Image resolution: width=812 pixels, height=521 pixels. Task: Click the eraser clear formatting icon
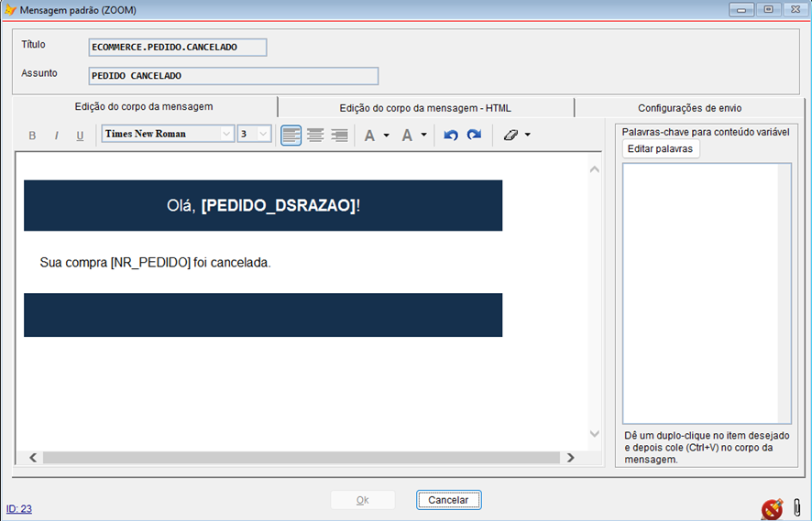coord(510,136)
